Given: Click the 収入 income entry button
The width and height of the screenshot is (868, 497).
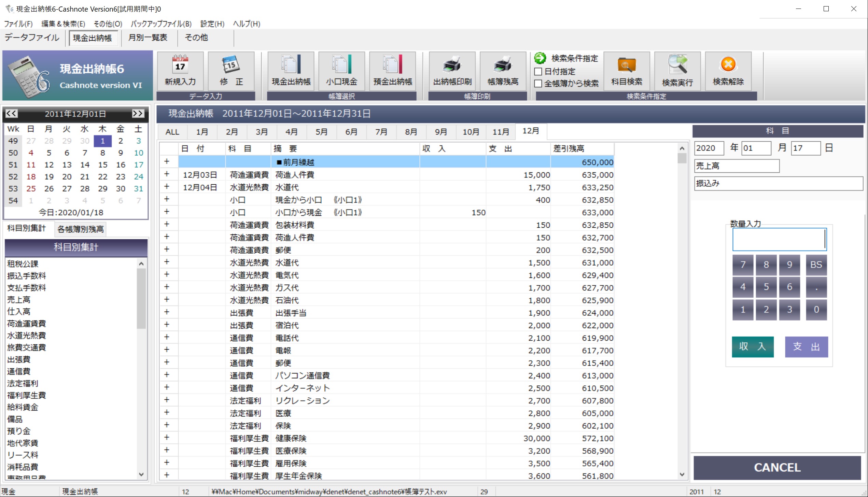Looking at the screenshot, I should 752,346.
